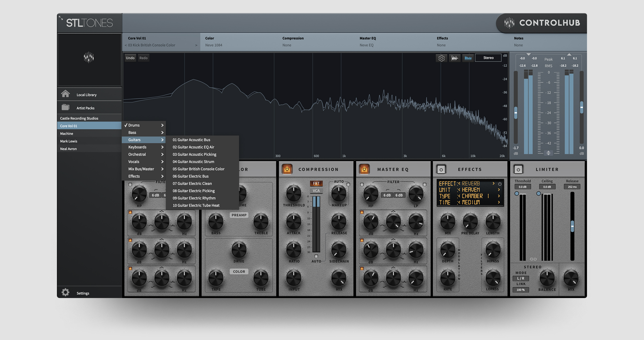This screenshot has width=644, height=340.
Task: Go to previous preset with left arrow
Action: pos(126,45)
